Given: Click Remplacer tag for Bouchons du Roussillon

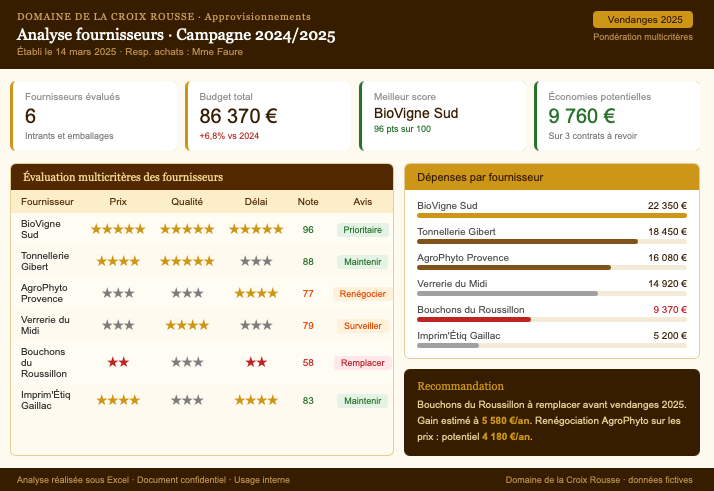Looking at the screenshot, I should pyautogui.click(x=362, y=363).
